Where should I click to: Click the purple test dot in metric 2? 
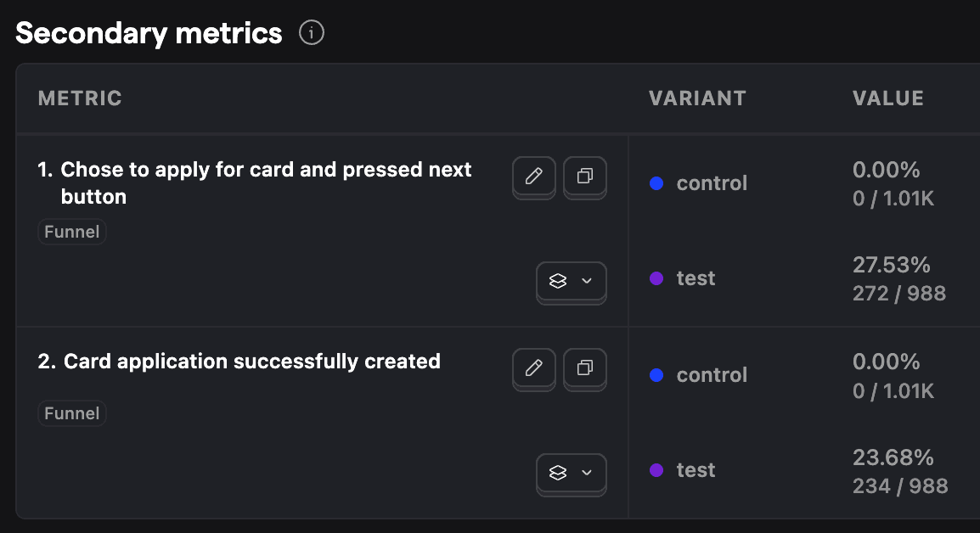[656, 470]
